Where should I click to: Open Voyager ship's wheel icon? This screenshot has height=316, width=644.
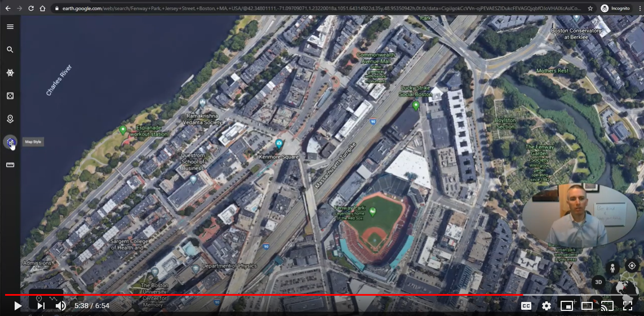coord(10,73)
